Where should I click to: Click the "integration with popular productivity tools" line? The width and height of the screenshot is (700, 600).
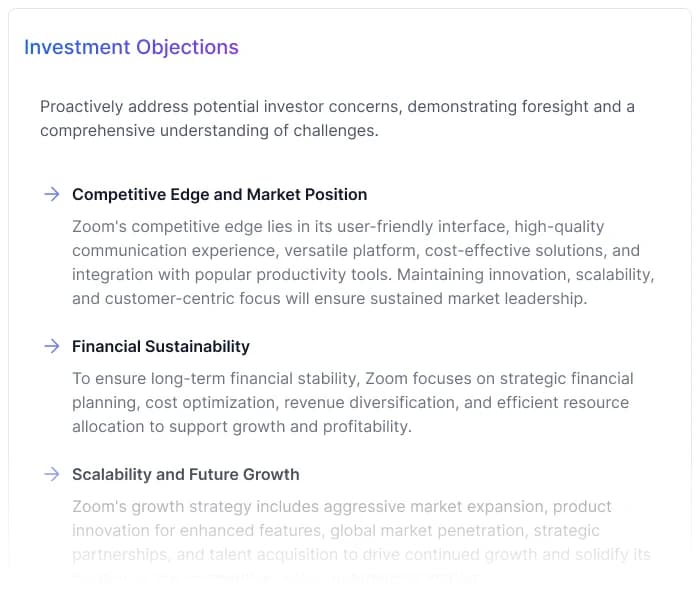point(362,274)
